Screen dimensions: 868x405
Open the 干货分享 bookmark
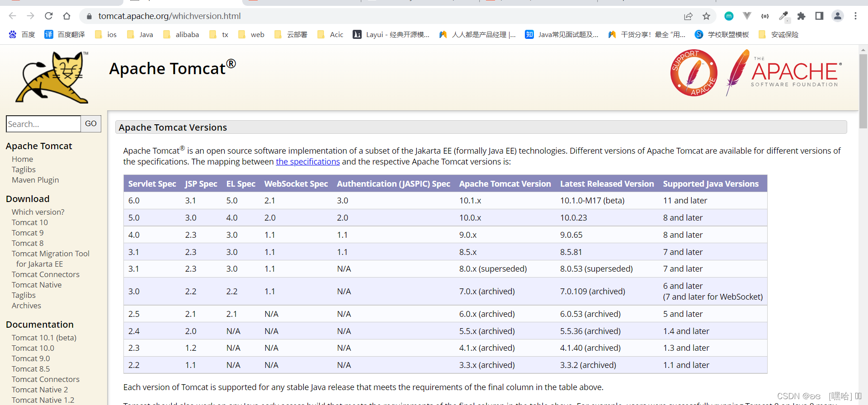(x=647, y=34)
